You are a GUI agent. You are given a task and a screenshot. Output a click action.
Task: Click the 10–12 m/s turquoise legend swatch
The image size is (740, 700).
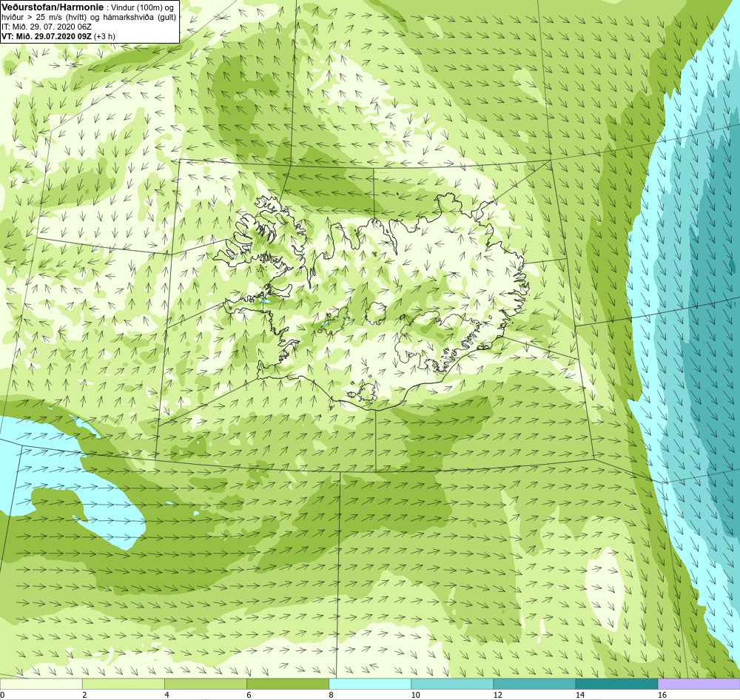click(452, 684)
